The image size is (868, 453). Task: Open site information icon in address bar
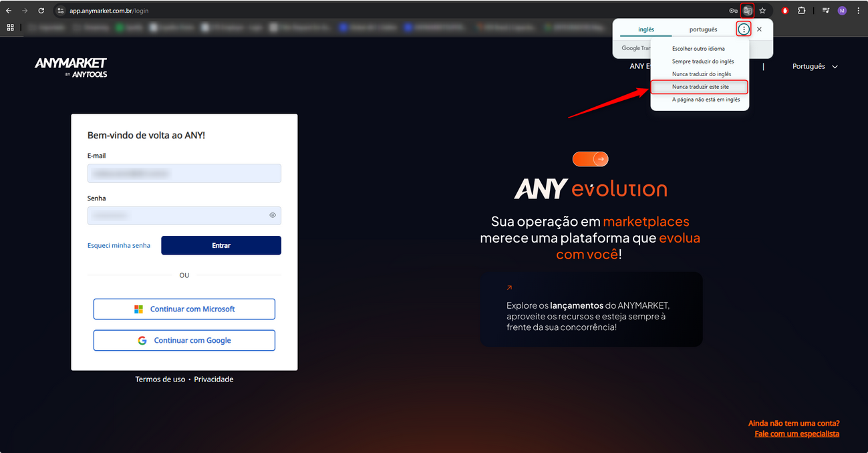coord(61,11)
